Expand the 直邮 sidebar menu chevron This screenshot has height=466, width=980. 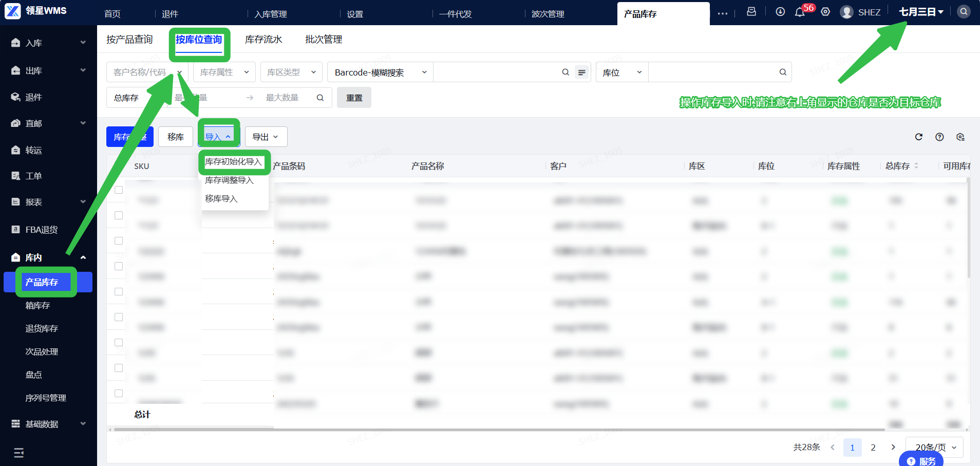[83, 123]
